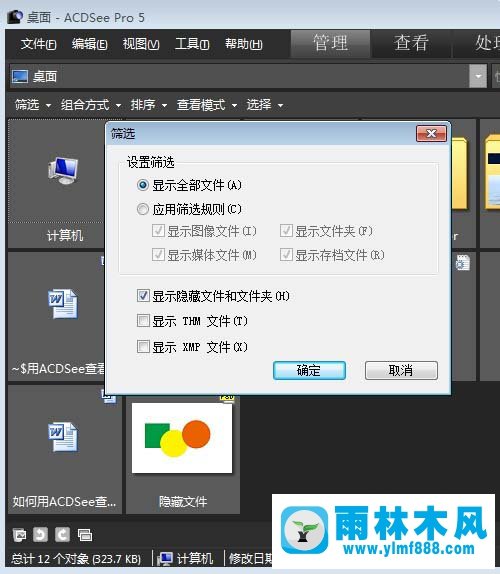Open the 查看模式 dropdown
The height and width of the screenshot is (574, 500).
coord(207,105)
